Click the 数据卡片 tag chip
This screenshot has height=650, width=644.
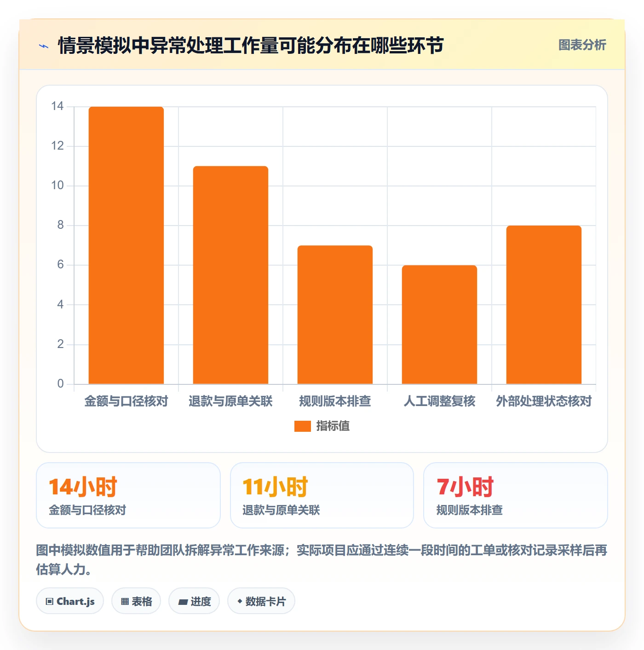pos(261,601)
